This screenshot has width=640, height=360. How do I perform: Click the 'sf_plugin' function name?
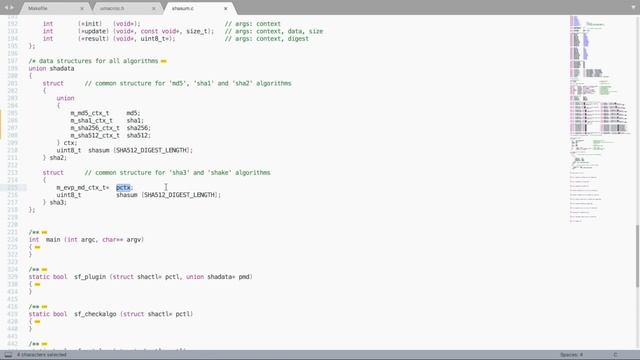pyautogui.click(x=90, y=277)
